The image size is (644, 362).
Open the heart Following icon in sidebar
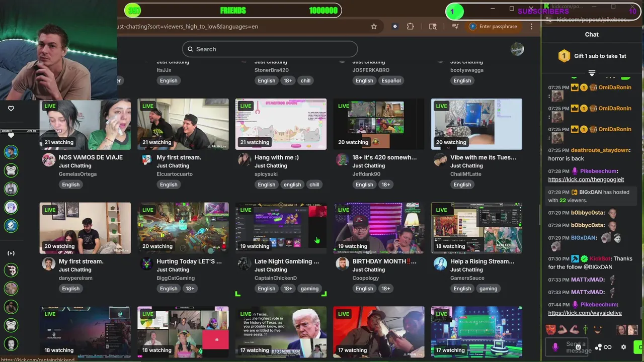[11, 108]
